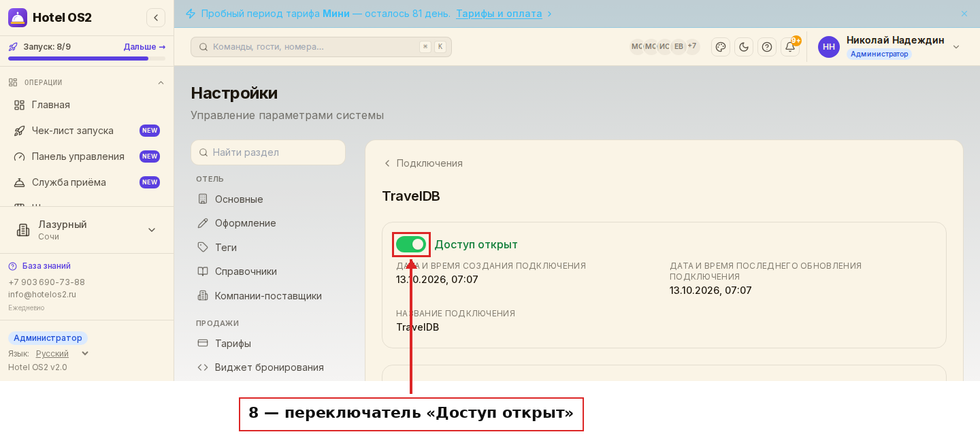Open the user menu dropdown arrow
Viewport: 980px width, 447px height.
pyautogui.click(x=956, y=47)
